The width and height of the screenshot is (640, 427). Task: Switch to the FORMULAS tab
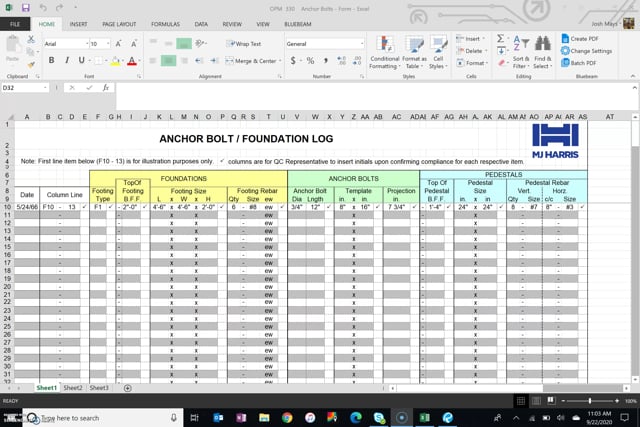tap(165, 24)
